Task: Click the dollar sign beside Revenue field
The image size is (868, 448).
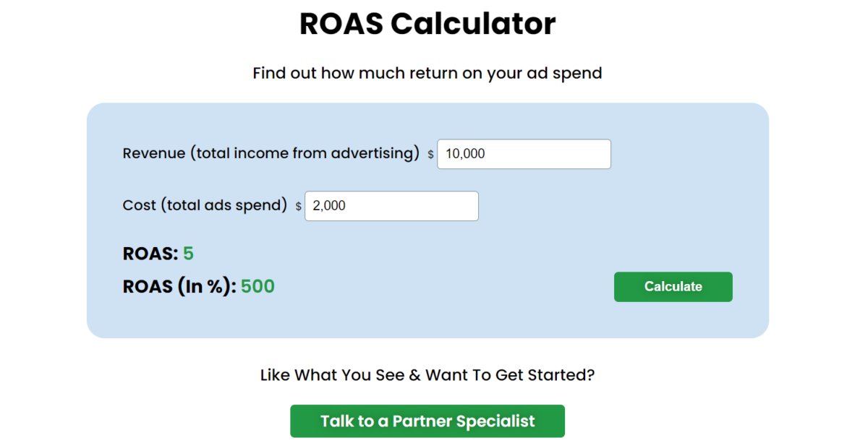Action: (x=429, y=154)
